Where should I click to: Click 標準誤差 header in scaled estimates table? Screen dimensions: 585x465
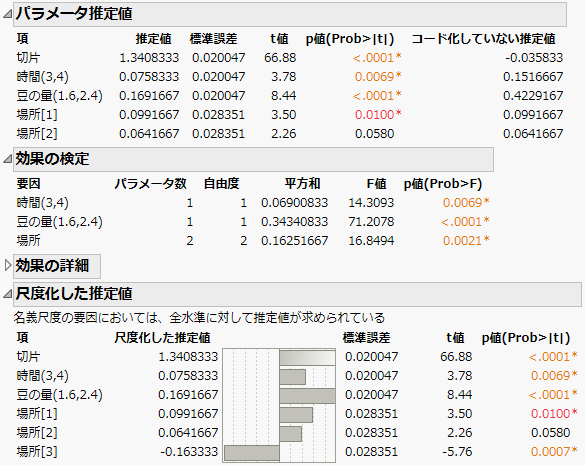click(366, 338)
